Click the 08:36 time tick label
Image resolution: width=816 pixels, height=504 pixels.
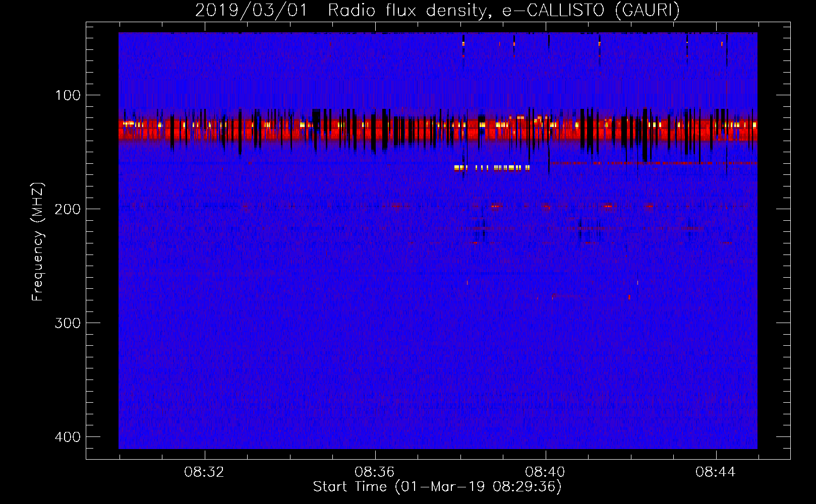[x=374, y=472]
